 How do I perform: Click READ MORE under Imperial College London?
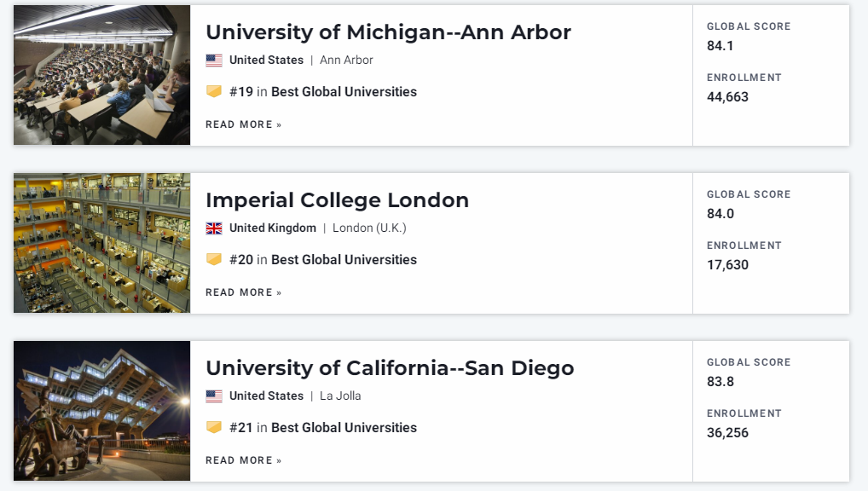(x=244, y=292)
